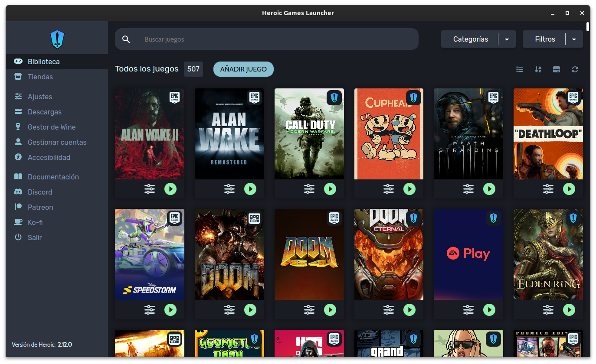Open the Documentación link in the sidebar
The image size is (596, 364).
tap(53, 177)
